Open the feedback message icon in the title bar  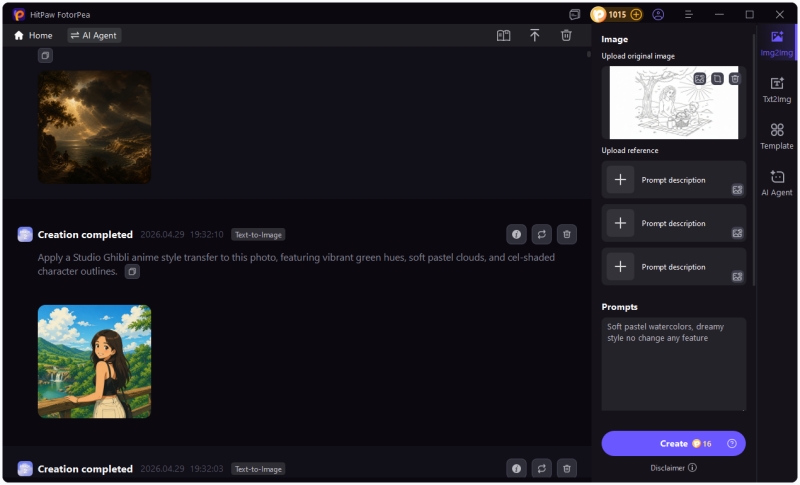pyautogui.click(x=574, y=14)
